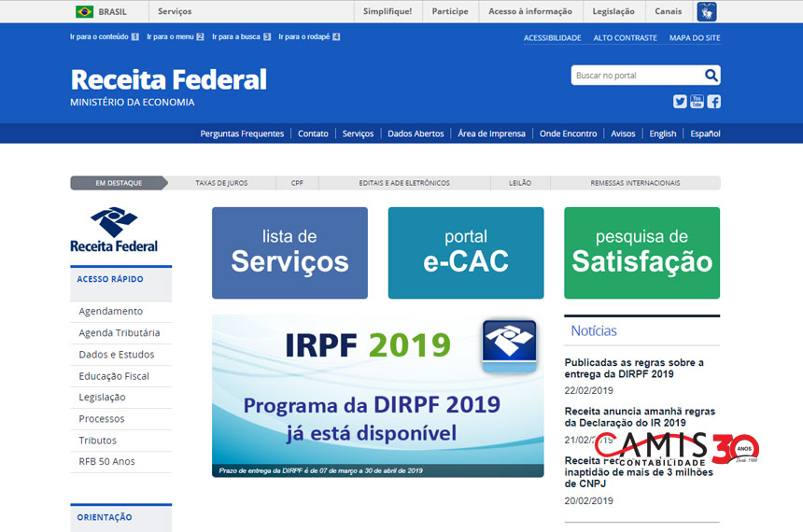
Task: Open Contato in the blue navbar
Action: [x=313, y=133]
